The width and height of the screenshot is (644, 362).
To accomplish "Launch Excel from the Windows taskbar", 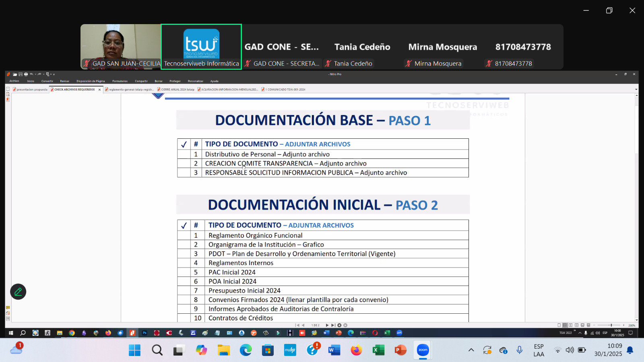I will click(378, 350).
